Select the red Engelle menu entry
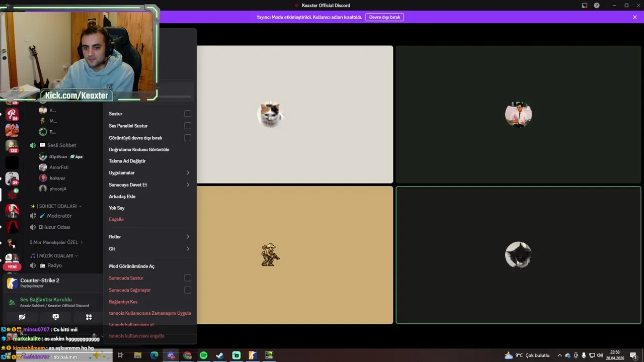This screenshot has width=644, height=362. point(149,219)
